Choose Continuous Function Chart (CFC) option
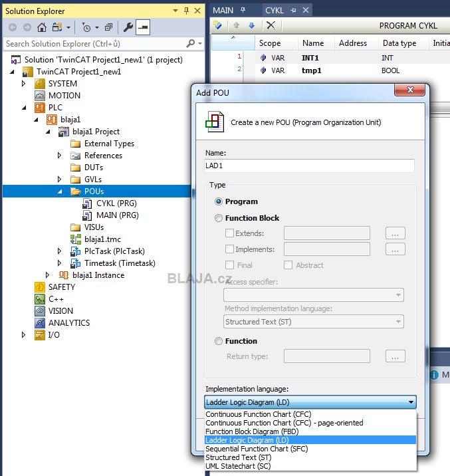 [310, 414]
